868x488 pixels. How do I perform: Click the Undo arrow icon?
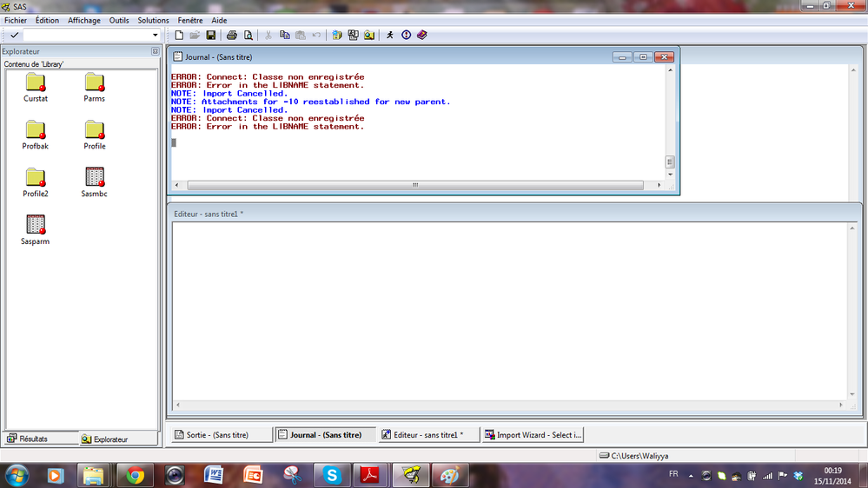click(x=316, y=35)
